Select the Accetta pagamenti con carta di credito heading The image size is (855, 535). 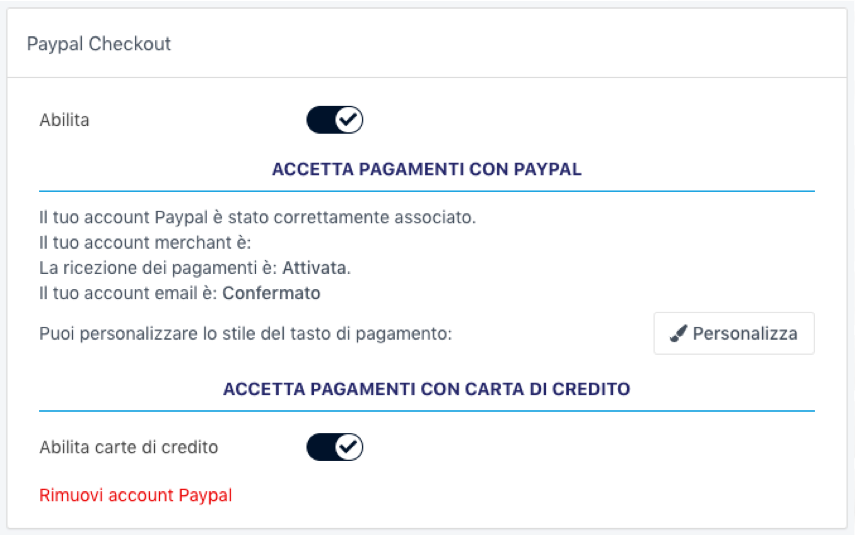tap(427, 389)
